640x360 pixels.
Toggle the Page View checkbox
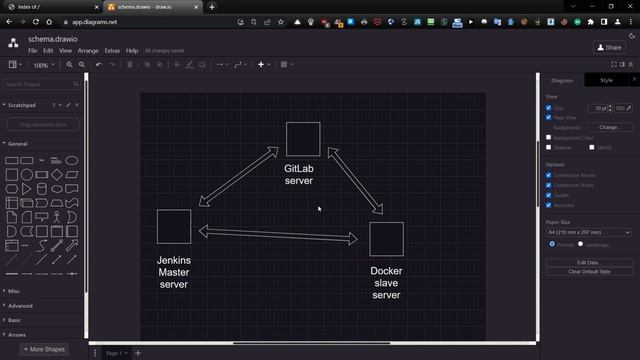click(549, 117)
